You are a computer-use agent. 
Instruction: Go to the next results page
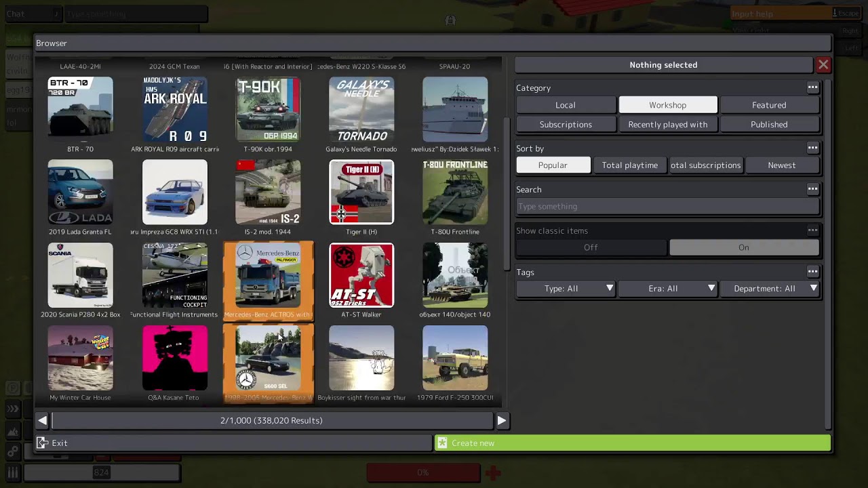point(502,421)
